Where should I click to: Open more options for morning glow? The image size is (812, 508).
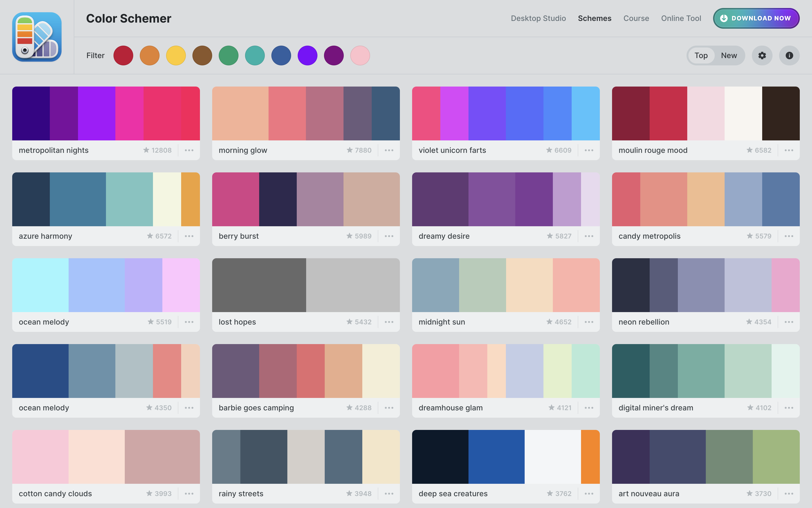click(x=389, y=150)
